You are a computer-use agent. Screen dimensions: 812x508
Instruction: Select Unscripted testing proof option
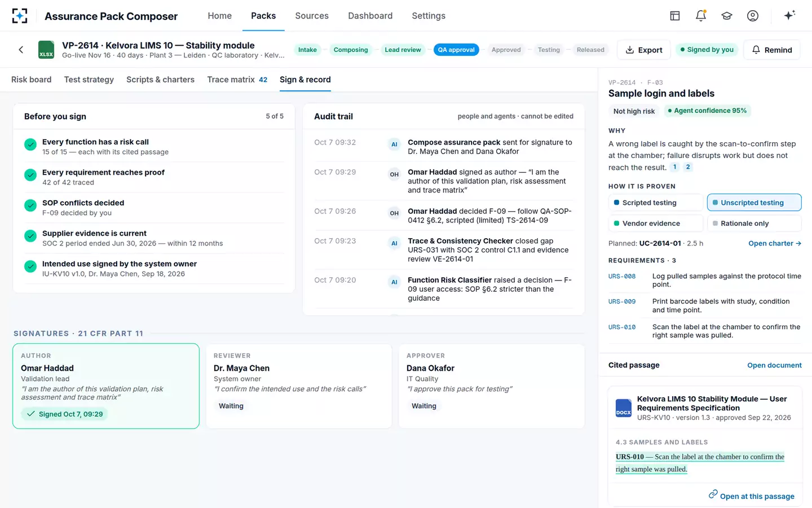754,203
